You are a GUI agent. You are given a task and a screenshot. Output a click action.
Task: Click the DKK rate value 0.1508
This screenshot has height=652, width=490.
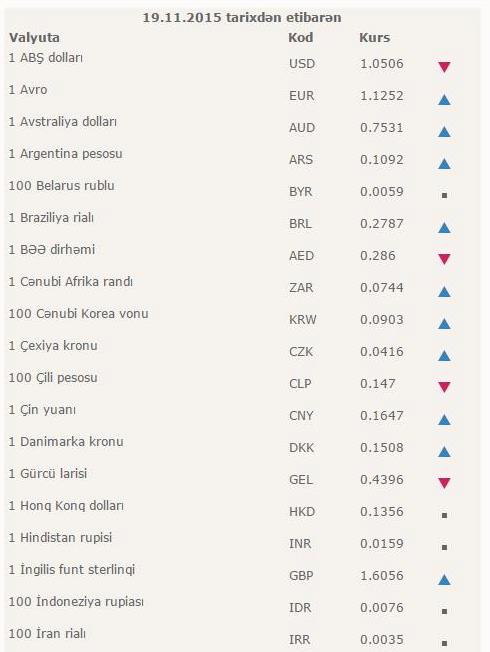tap(381, 447)
